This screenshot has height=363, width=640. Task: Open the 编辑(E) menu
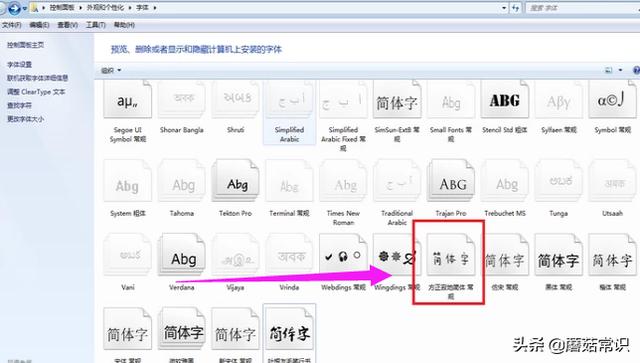pyautogui.click(x=39, y=25)
